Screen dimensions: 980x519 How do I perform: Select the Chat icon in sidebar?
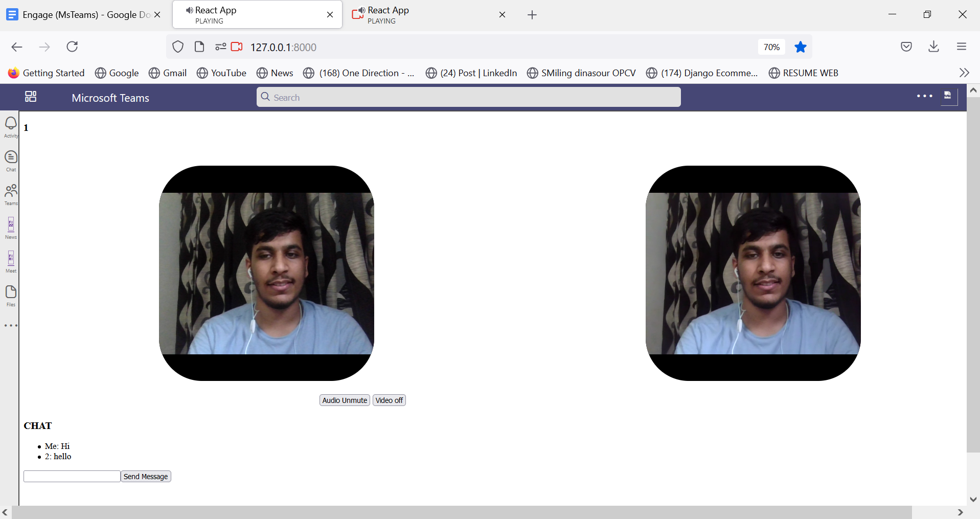pyautogui.click(x=10, y=160)
